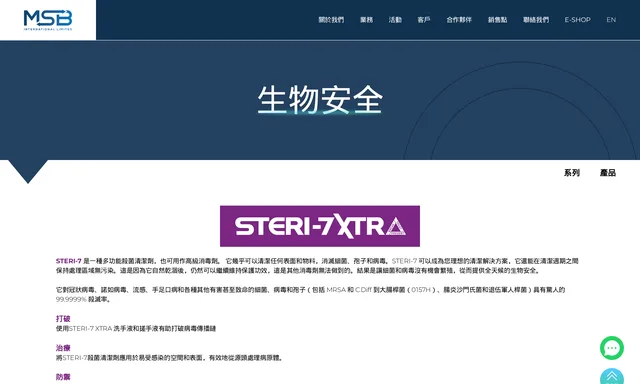Click the purple STERI-7 text at the start of the first paragraph

tap(69, 261)
